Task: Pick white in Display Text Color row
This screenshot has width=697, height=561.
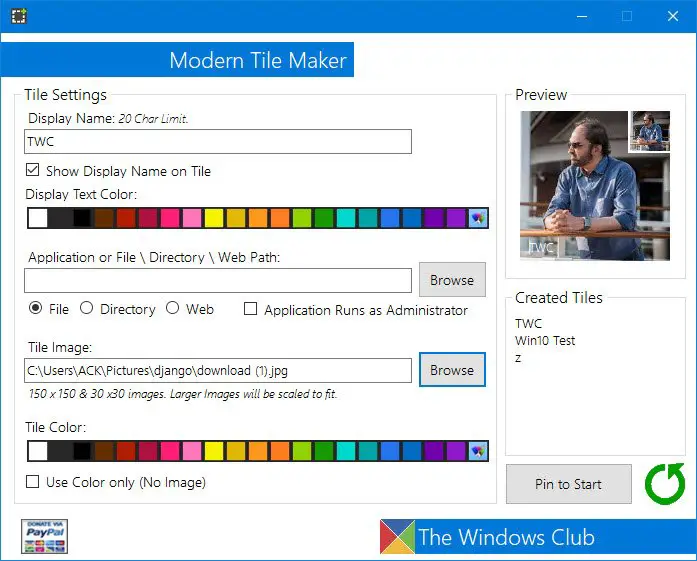Action: pyautogui.click(x=38, y=218)
